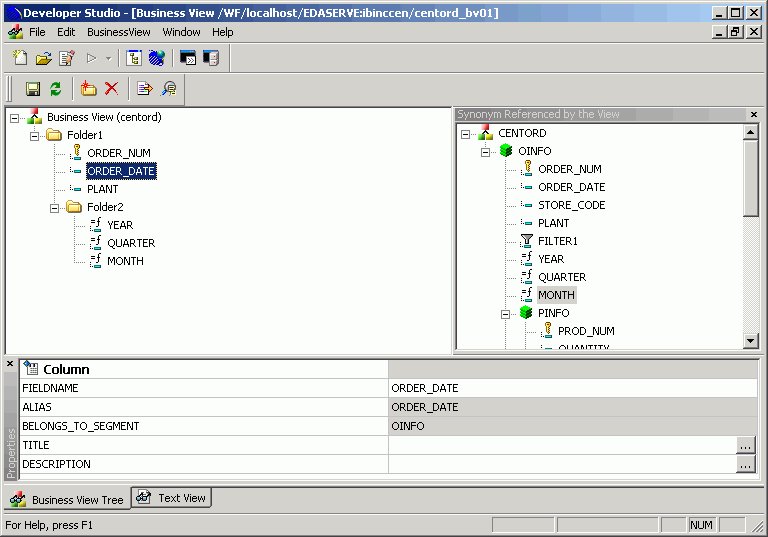Select FILTER1 in the synonym tree
This screenshot has width=768, height=537.
(x=557, y=241)
